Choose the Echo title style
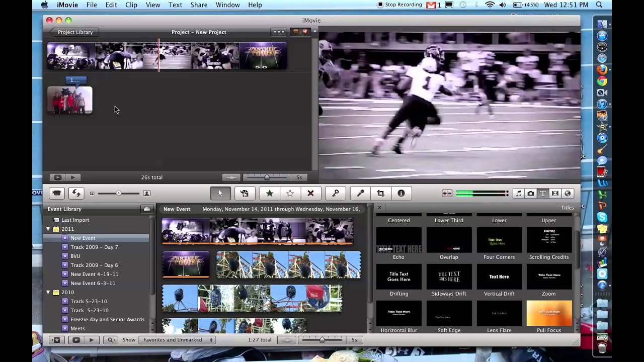Screen dimensions: 644x362 pos(398,243)
